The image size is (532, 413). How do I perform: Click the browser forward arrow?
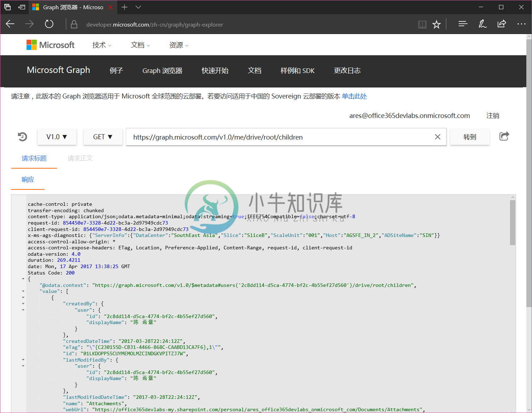[x=29, y=24]
